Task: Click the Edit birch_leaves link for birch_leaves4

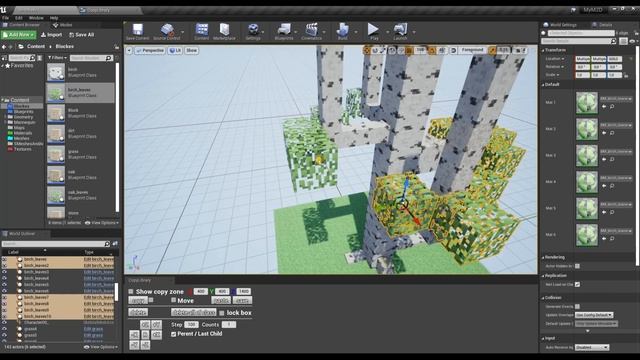Action: tap(99, 278)
